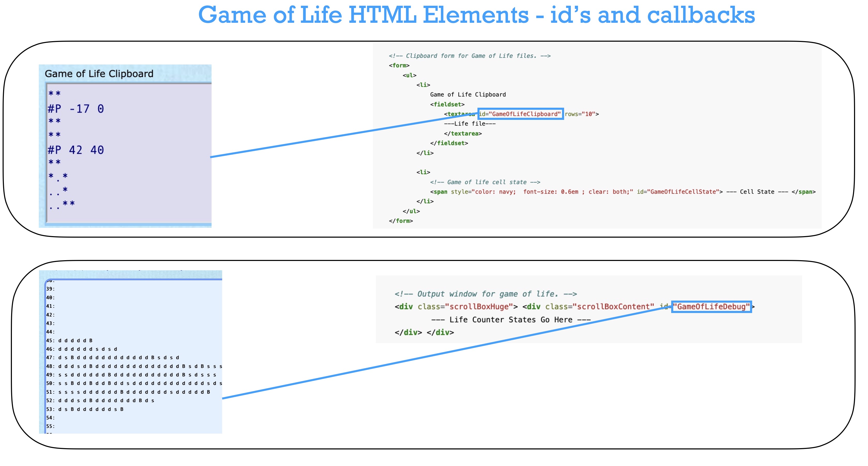Click debug output row "53: d s B d d d d d d s B"

point(85,409)
